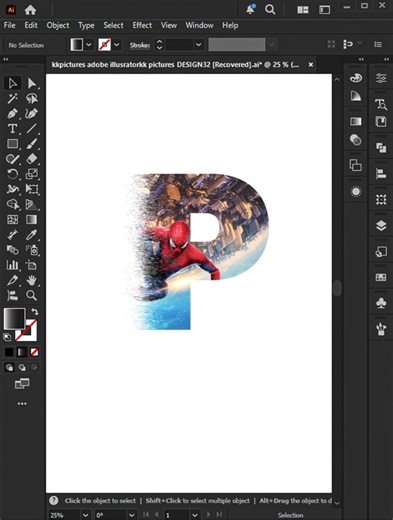Select the Blend tool
Viewport: 393px width, 520px height.
pos(12,250)
